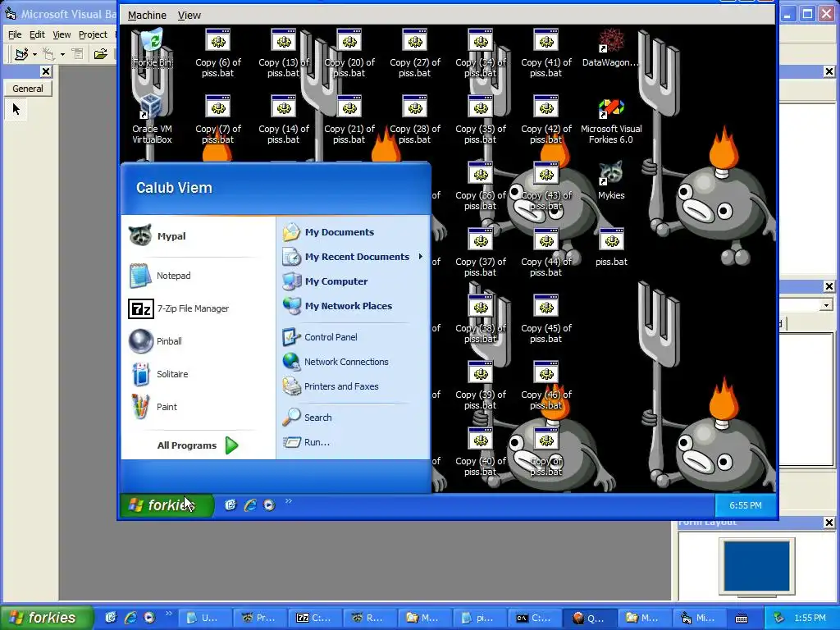The image size is (840, 630).
Task: Open Visual Basic's Project menu
Action: [x=93, y=34]
